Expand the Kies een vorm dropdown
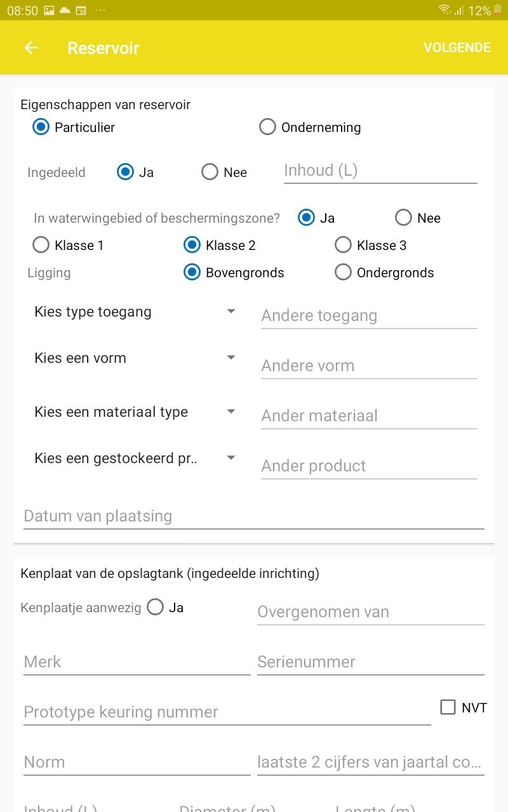 pyautogui.click(x=135, y=358)
